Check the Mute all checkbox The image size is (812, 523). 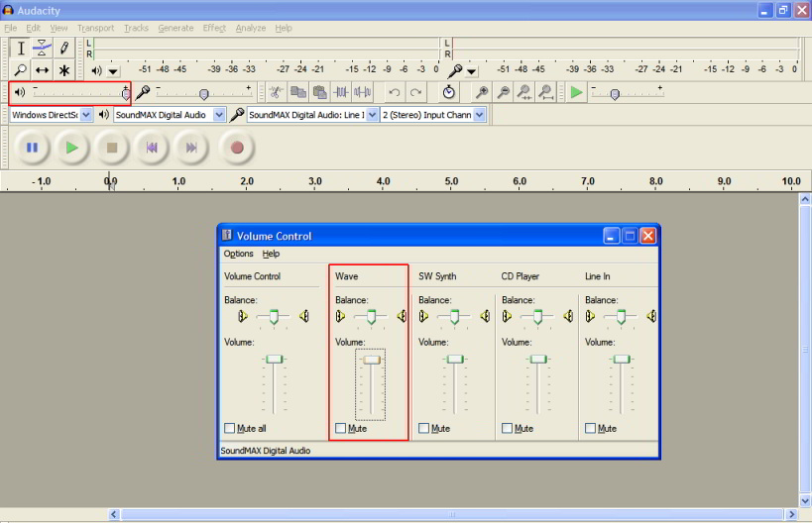[229, 428]
